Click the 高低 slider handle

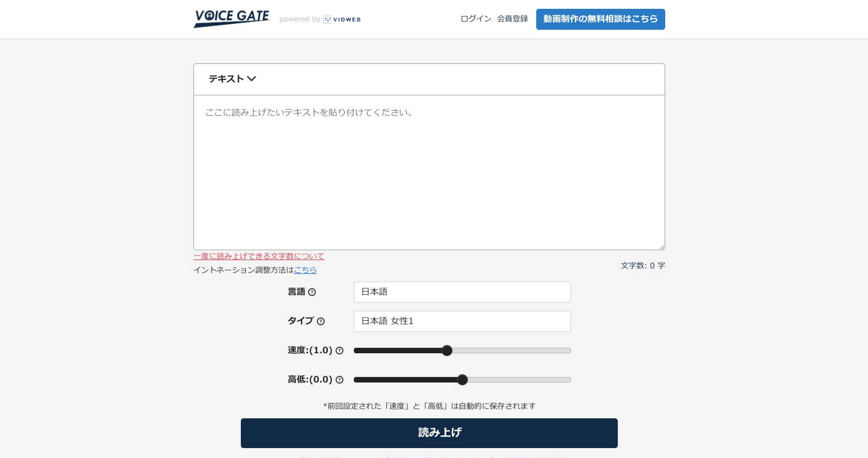click(462, 380)
